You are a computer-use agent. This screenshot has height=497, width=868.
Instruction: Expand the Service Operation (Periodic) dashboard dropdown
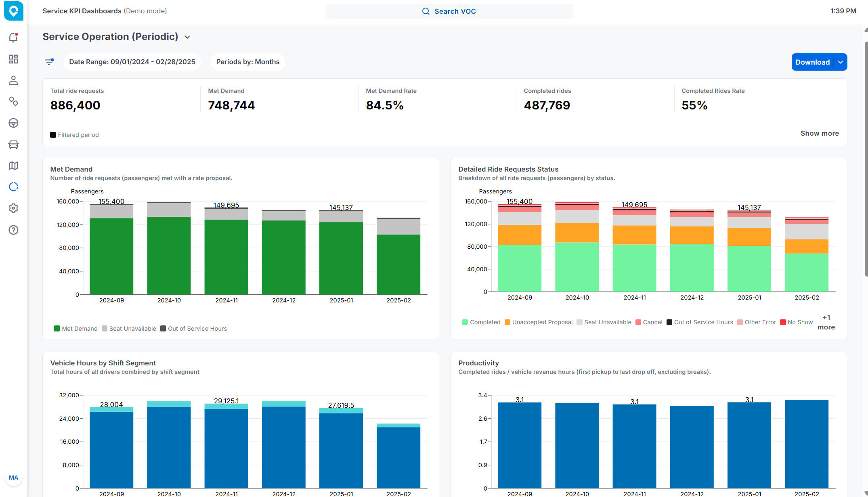[187, 37]
